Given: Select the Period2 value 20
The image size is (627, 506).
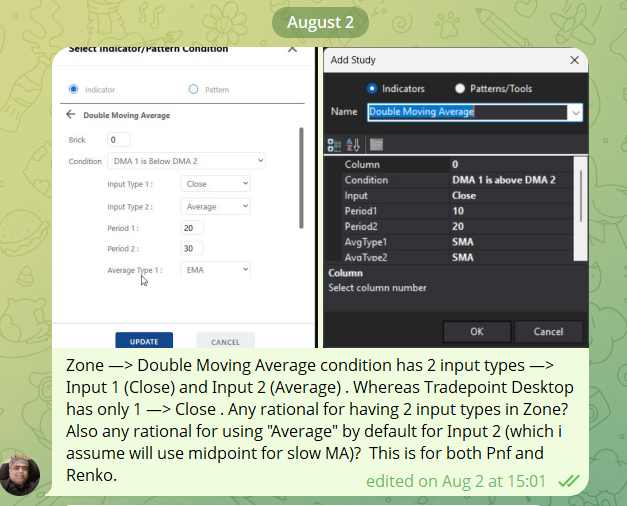Looking at the screenshot, I should pos(511,226).
